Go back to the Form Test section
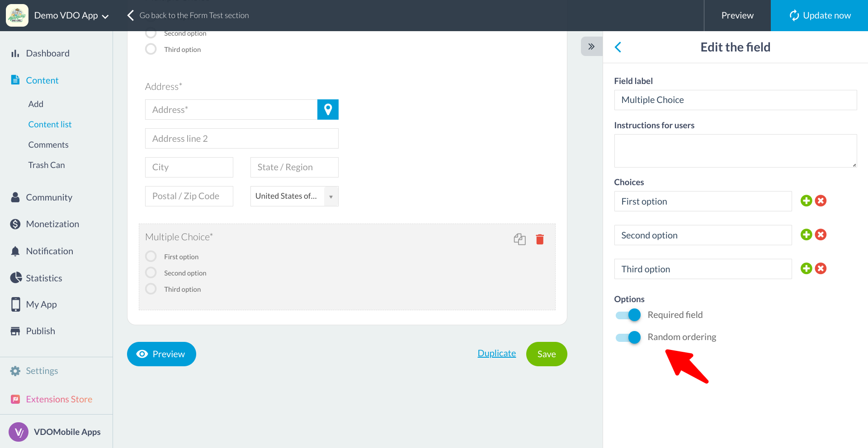This screenshot has height=448, width=868. pos(188,15)
